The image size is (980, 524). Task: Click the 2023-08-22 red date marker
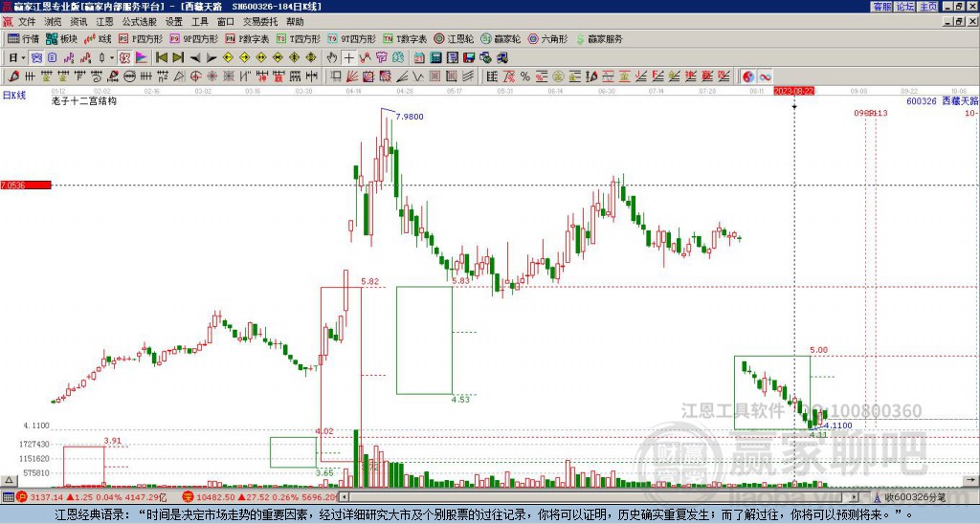794,91
